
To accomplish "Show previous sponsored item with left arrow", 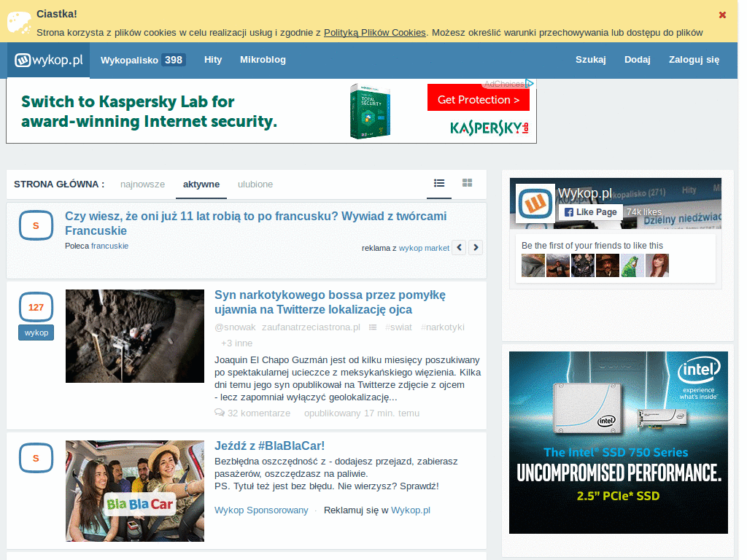I will (459, 248).
